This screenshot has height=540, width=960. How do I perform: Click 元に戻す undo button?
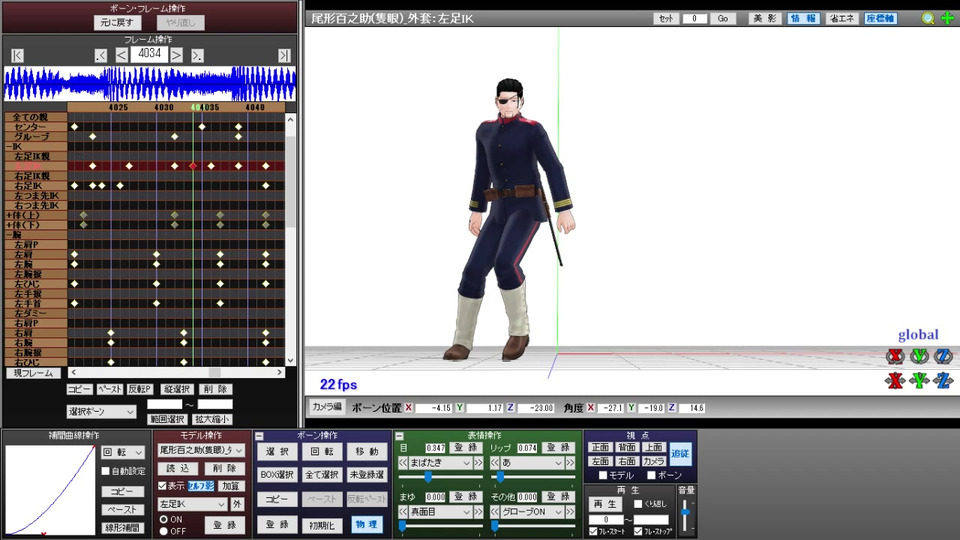[x=117, y=23]
